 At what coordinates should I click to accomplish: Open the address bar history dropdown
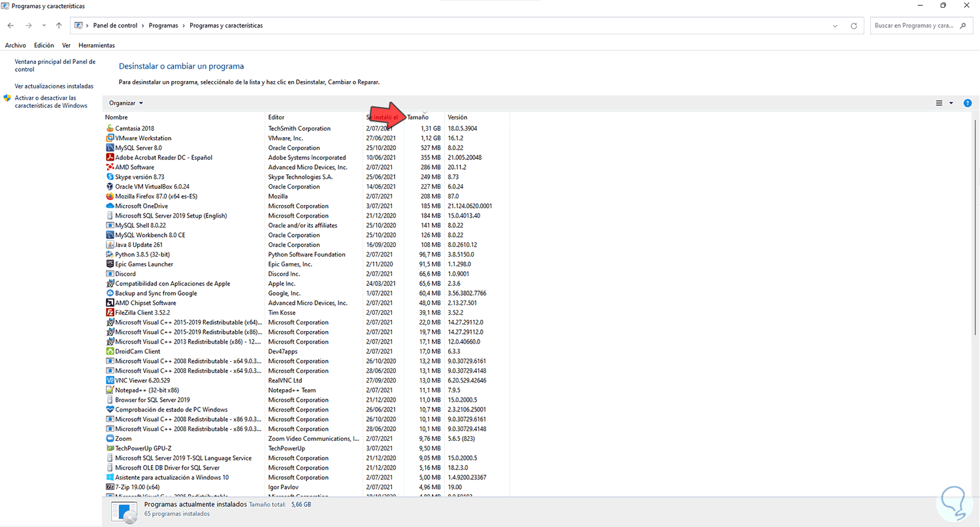click(x=836, y=26)
